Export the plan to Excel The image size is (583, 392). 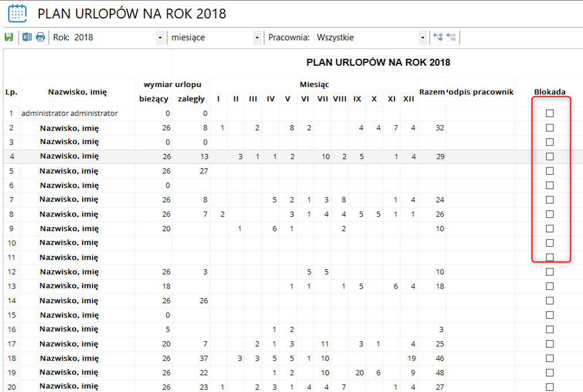27,37
